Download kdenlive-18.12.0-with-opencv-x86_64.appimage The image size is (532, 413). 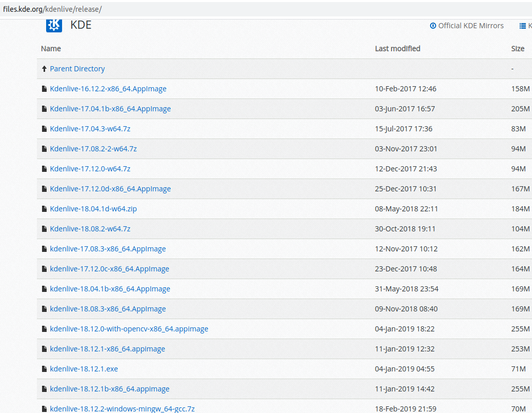tap(129, 329)
